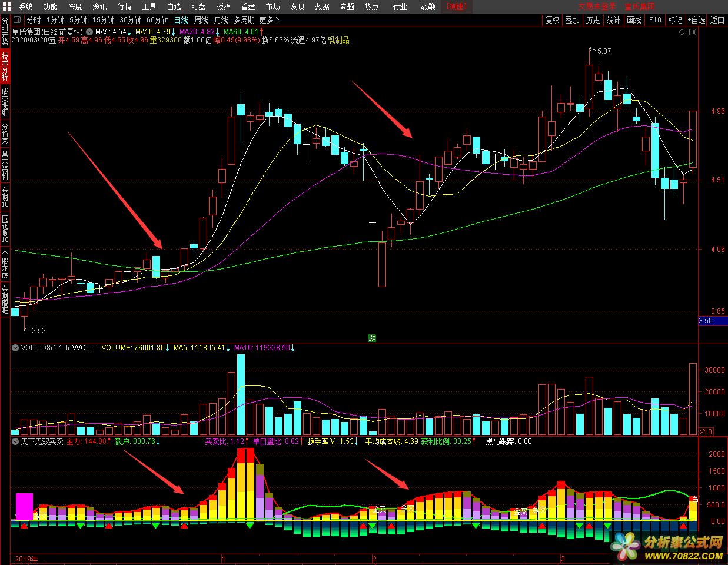728x565 pixels.
Task: Click the 历史 history button
Action: (x=593, y=20)
